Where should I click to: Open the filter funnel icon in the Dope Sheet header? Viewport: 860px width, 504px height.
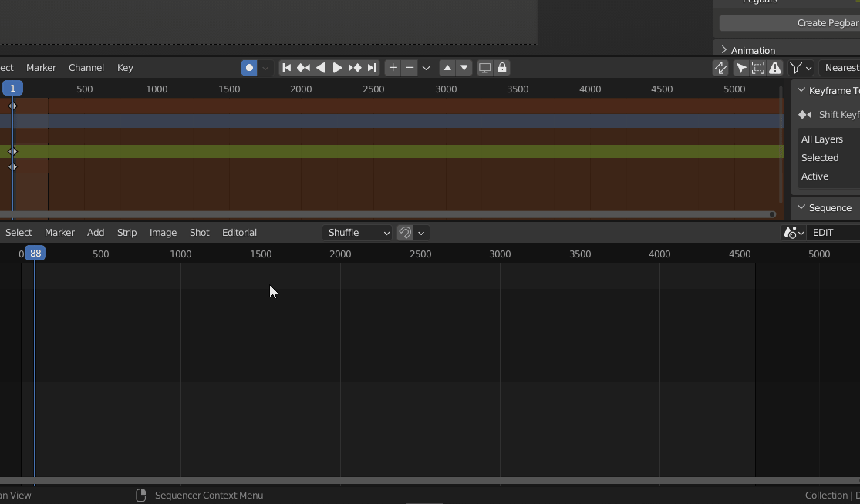795,68
